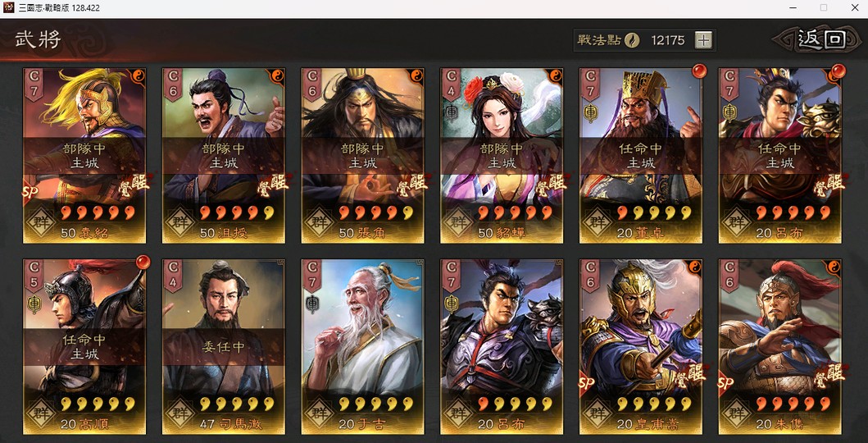
Task: Click the plus icon beside 戰法點 12175
Action: tap(703, 40)
